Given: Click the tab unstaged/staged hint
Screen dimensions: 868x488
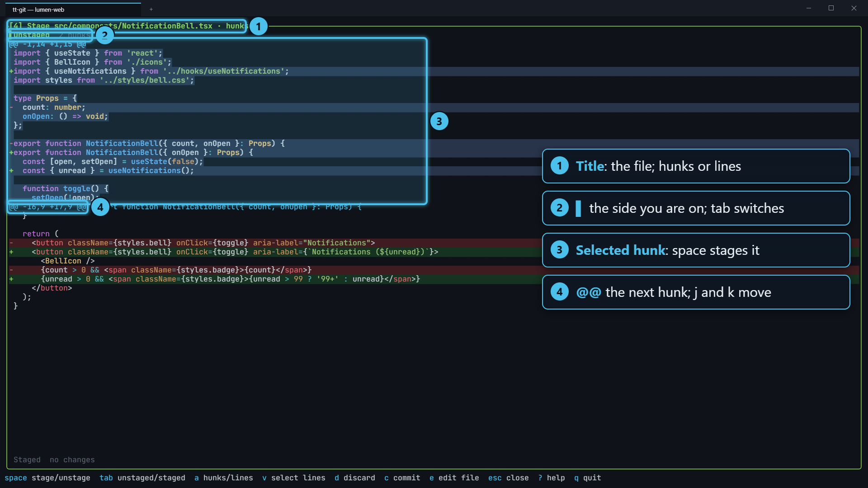Looking at the screenshot, I should tap(142, 478).
